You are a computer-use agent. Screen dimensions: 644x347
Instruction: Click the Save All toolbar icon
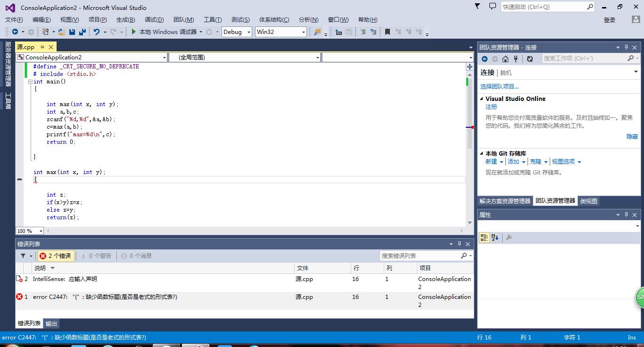(83, 32)
